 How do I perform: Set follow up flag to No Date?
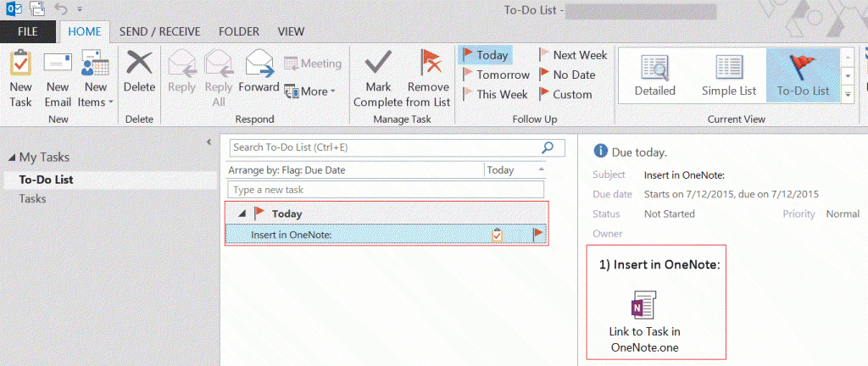[x=567, y=75]
